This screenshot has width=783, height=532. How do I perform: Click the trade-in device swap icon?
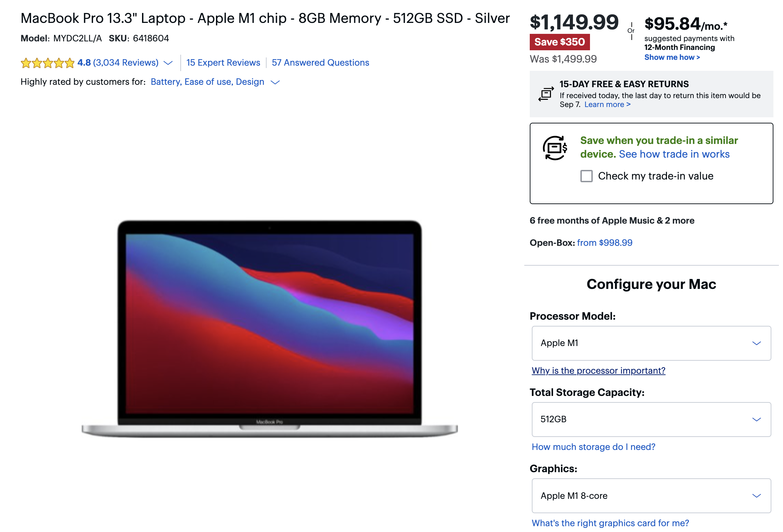point(555,148)
